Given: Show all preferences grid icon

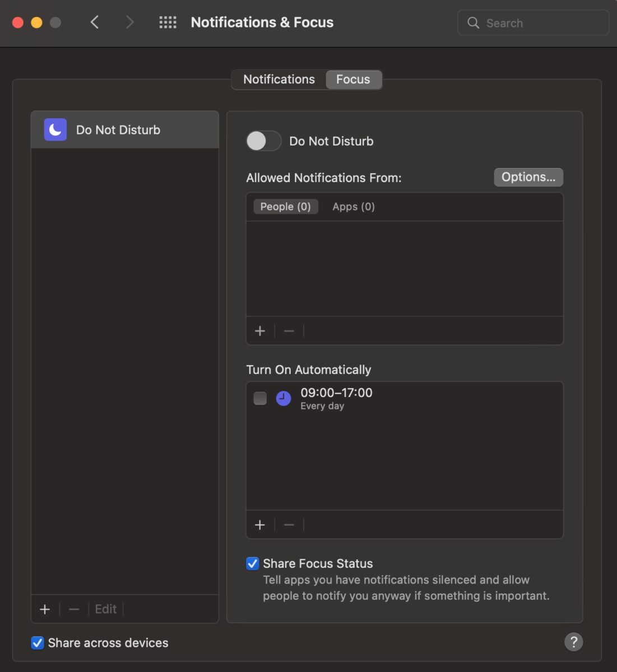Looking at the screenshot, I should coord(168,22).
